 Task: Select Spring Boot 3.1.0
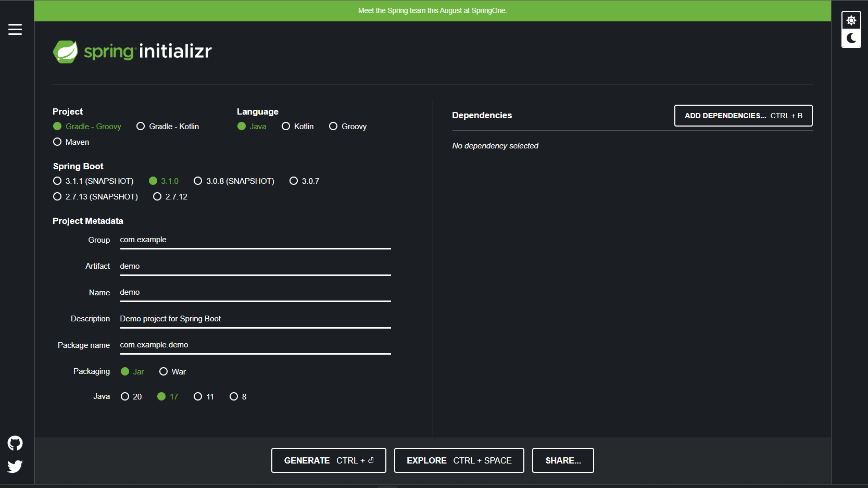point(163,181)
